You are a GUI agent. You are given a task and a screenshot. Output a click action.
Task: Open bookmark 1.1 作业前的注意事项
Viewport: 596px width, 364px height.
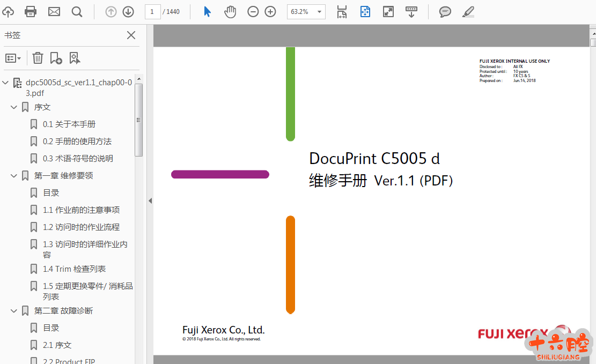pyautogui.click(x=82, y=210)
